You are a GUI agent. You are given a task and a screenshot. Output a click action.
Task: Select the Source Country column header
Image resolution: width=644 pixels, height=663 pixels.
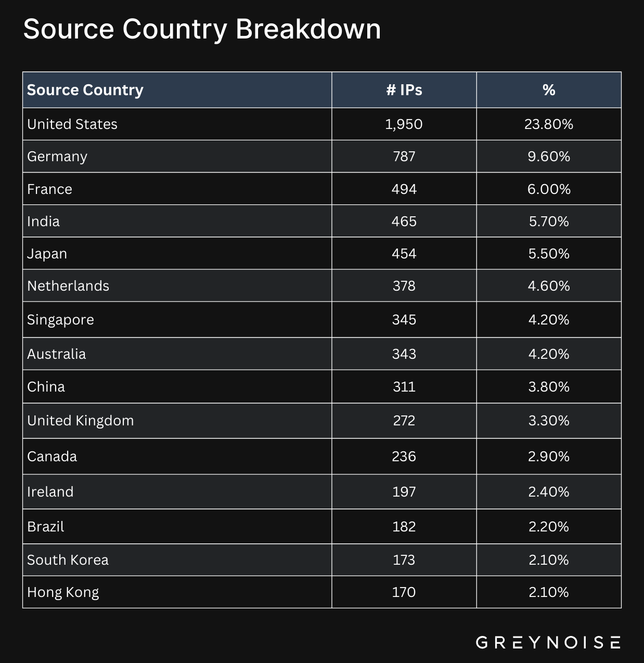click(x=85, y=90)
